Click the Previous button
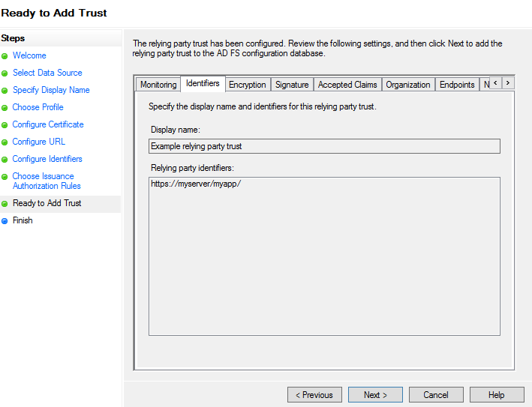Image resolution: width=532 pixels, height=407 pixels. (x=314, y=395)
